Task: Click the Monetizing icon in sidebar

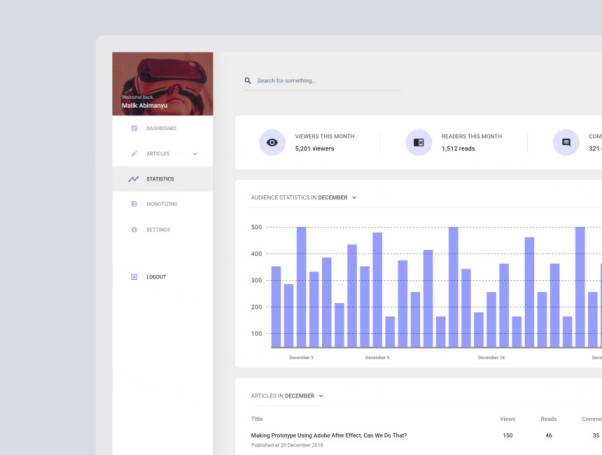Action: click(x=134, y=204)
